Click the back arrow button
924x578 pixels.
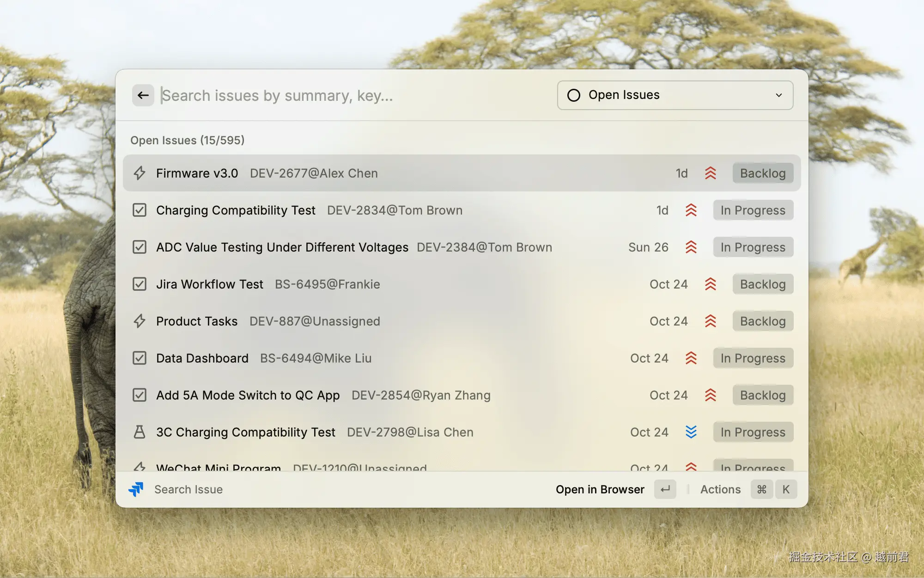click(143, 95)
